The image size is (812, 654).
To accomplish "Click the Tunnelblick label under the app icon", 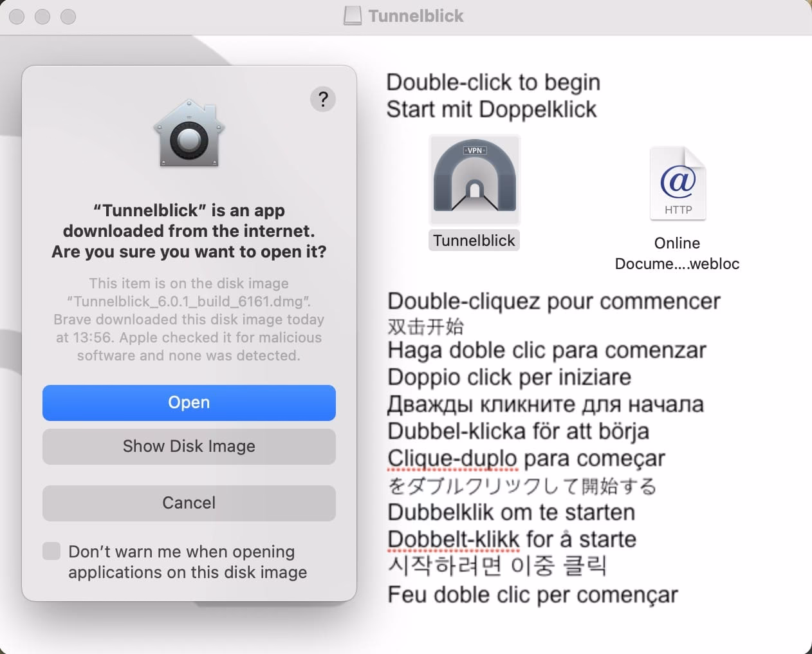I will [x=474, y=241].
